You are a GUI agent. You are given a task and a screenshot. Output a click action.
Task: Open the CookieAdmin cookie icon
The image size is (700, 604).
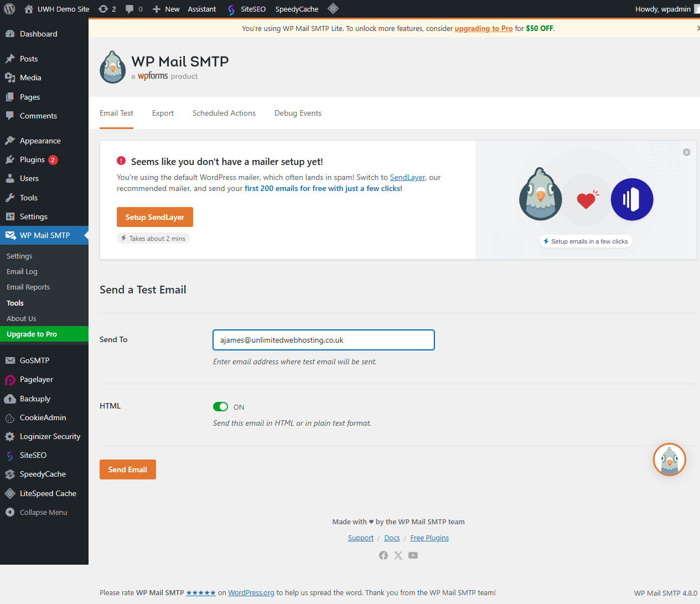point(10,418)
